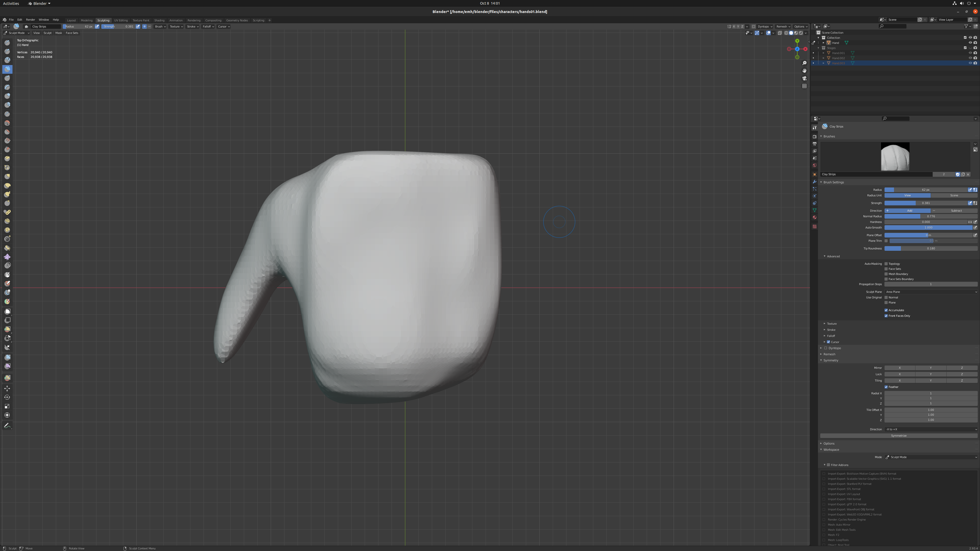
Task: Disable the Accumulate checkbox
Action: (x=886, y=310)
